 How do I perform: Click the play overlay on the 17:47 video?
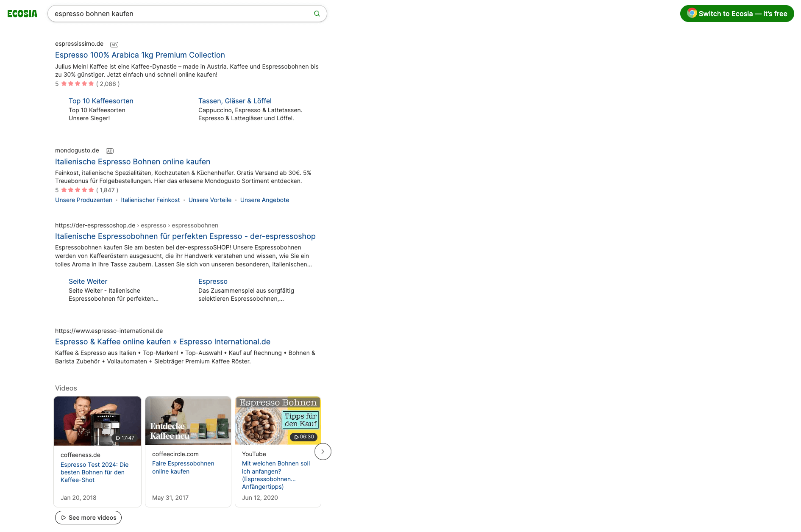pyautogui.click(x=119, y=438)
